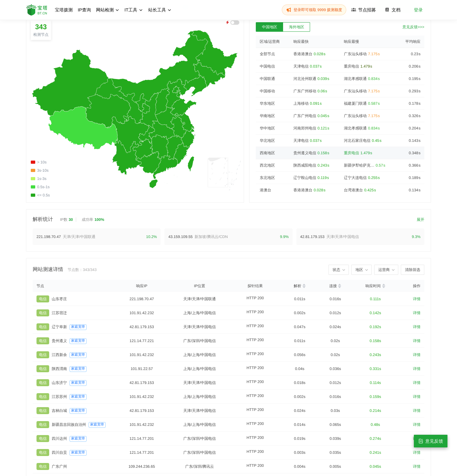Open 详情 for 山东枣庄 row
457x476 pixels.
tap(417, 299)
